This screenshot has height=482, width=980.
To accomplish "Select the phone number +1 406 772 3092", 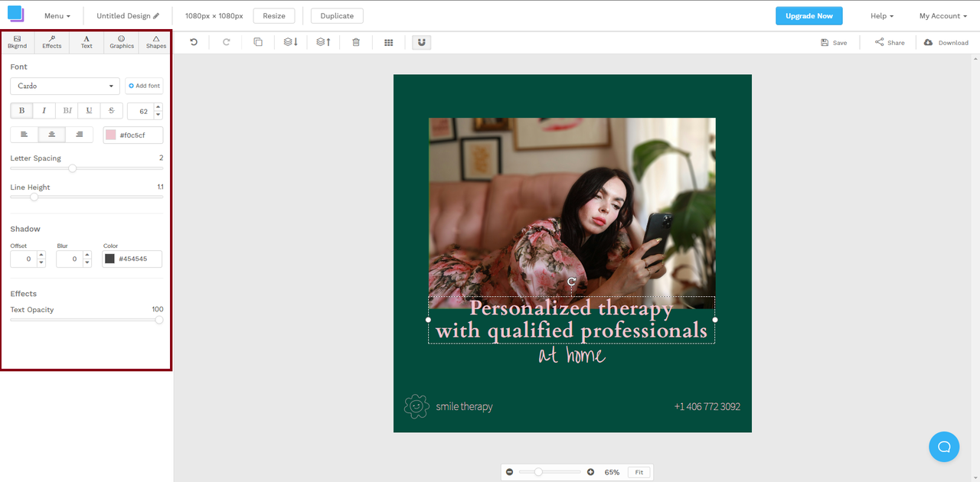I will point(707,406).
